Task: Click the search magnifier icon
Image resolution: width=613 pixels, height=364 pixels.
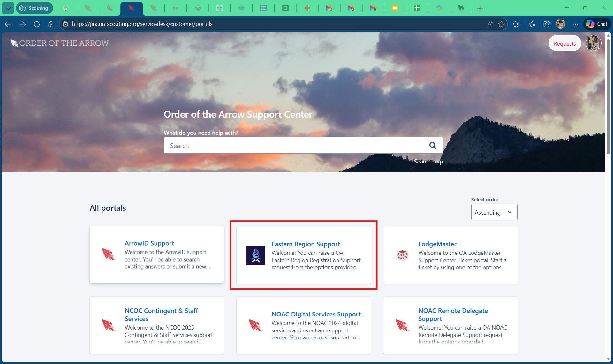Action: pos(433,146)
